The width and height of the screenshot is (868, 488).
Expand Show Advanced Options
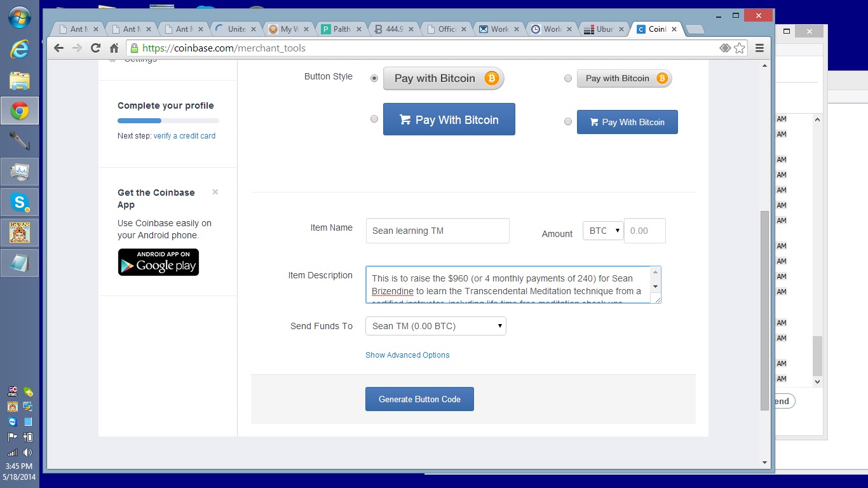coord(407,355)
